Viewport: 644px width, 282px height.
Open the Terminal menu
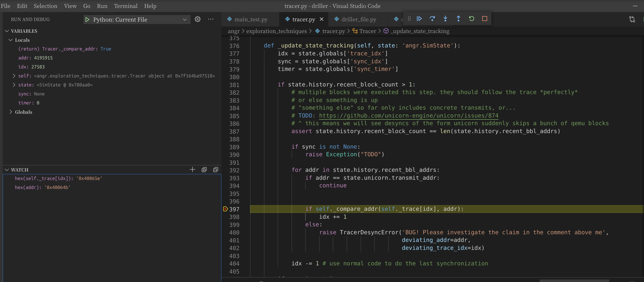[x=126, y=6]
